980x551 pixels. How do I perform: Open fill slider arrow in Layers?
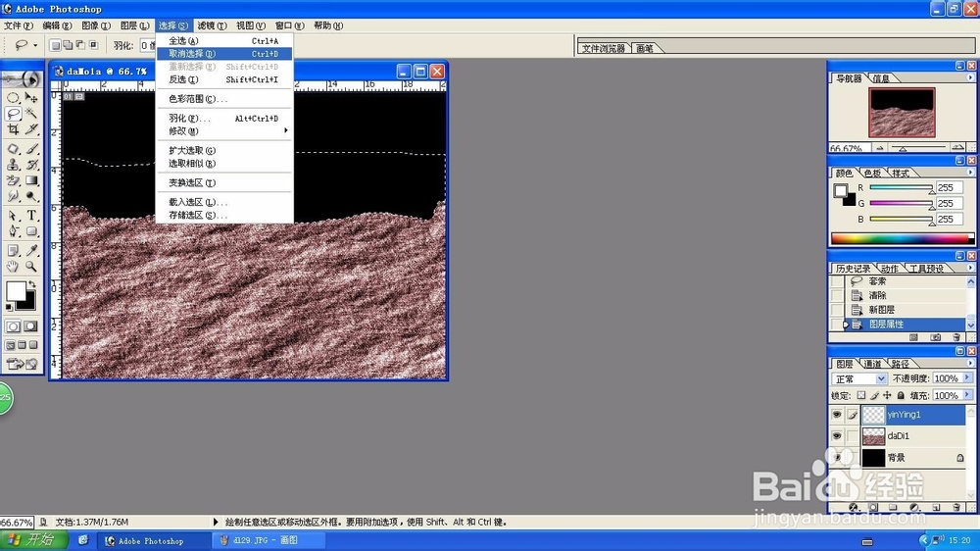pos(967,395)
